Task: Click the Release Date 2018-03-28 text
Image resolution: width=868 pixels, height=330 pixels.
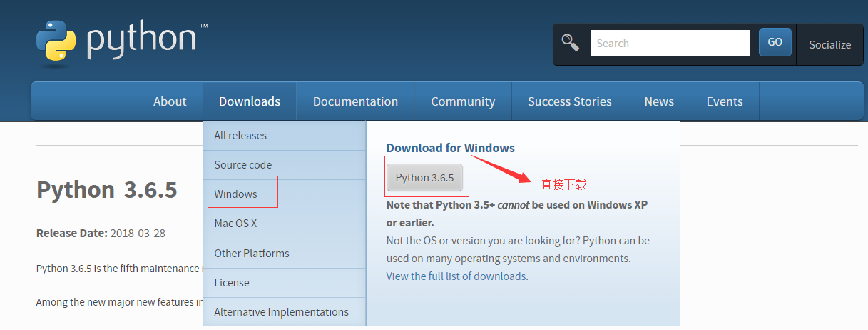Action: [x=101, y=234]
